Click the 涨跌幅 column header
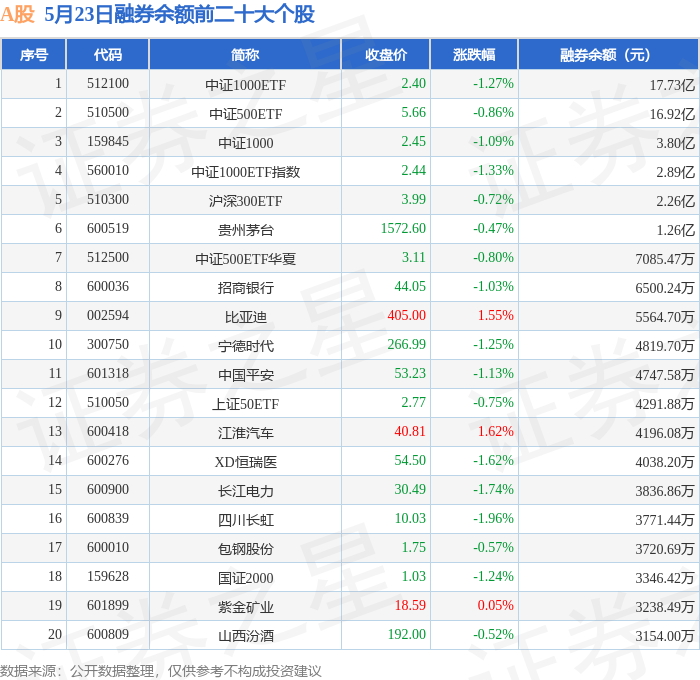This screenshot has width=700, height=680. tap(474, 54)
